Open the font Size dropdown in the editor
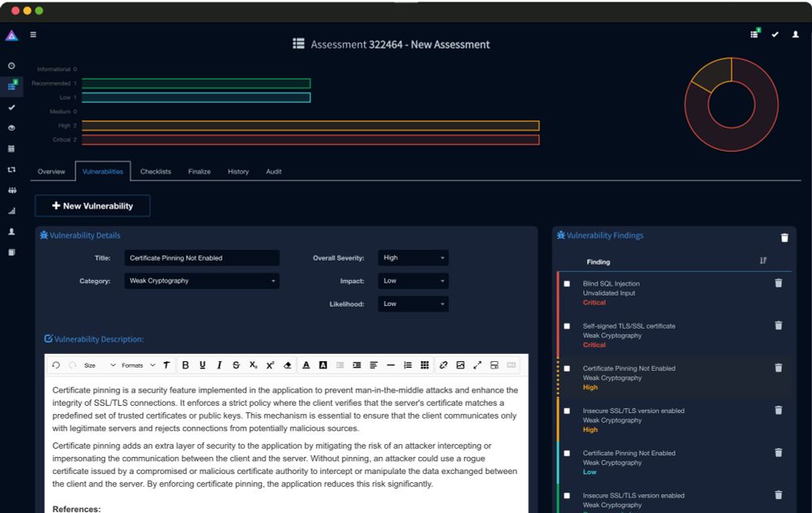Viewport: 812px width, 513px height. tap(99, 365)
